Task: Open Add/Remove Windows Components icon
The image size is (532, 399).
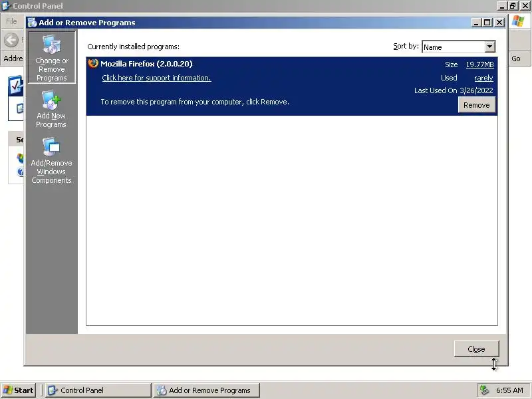Action: coord(51,160)
